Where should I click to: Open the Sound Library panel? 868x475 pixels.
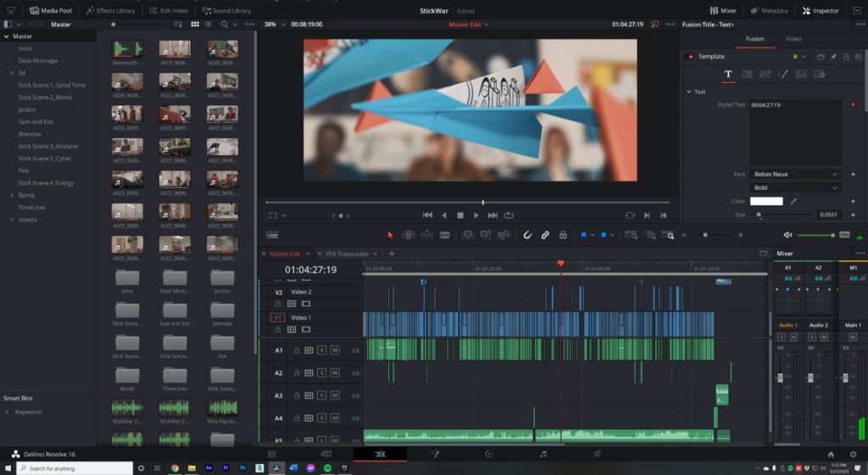point(225,10)
